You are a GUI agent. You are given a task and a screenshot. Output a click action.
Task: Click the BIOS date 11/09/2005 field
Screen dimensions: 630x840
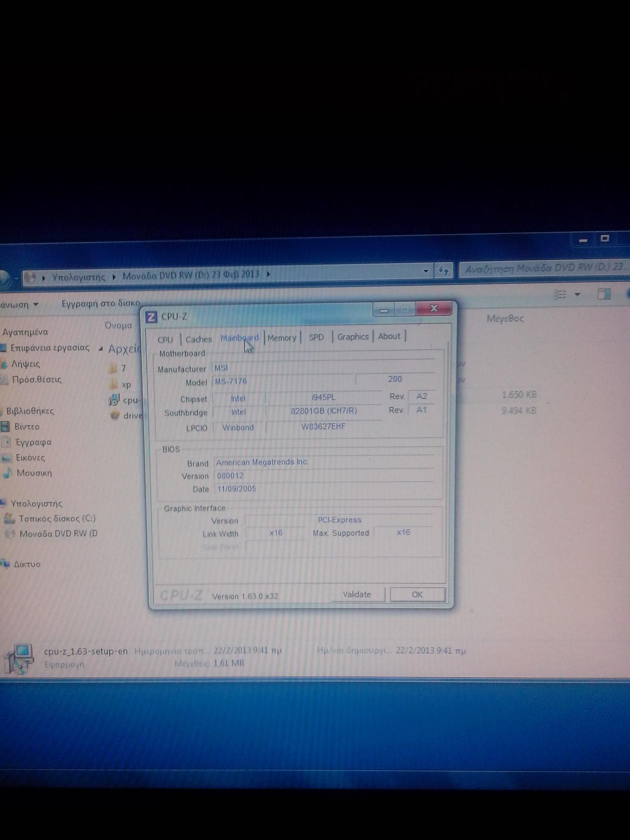tap(324, 489)
